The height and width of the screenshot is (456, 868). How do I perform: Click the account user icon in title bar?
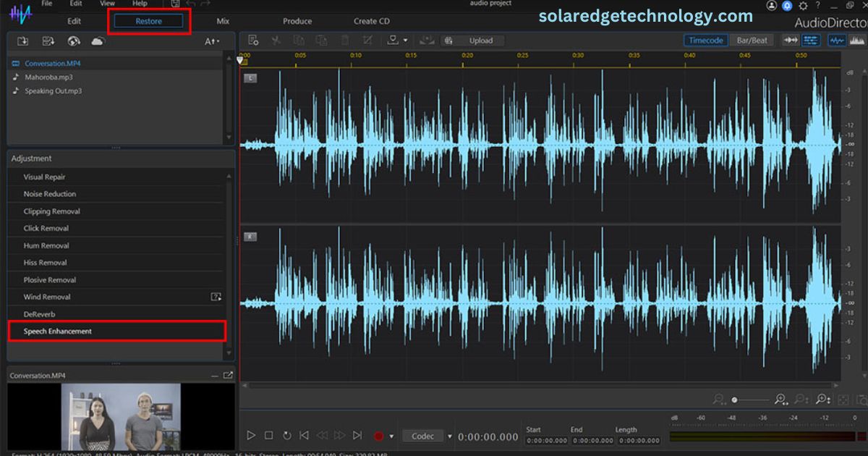(771, 5)
